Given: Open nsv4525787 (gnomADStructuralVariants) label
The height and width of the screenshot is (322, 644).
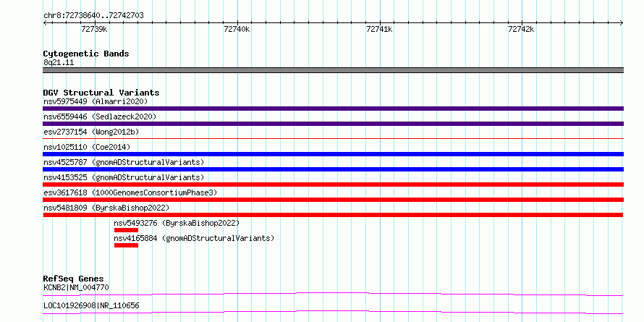Looking at the screenshot, I should tap(124, 162).
